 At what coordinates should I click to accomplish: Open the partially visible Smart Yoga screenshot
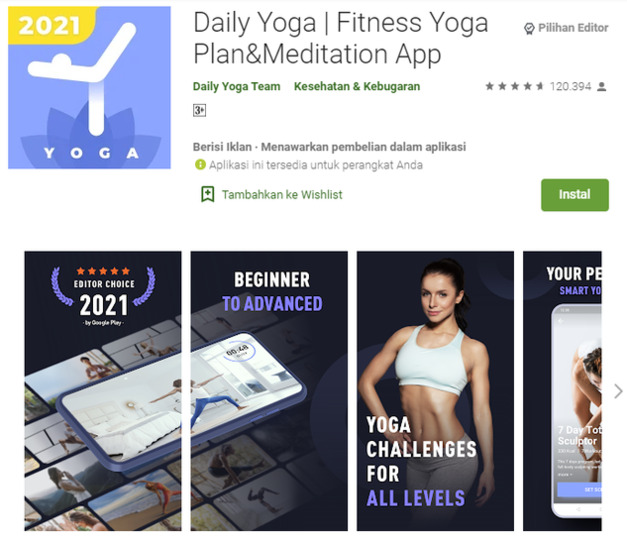click(x=562, y=391)
